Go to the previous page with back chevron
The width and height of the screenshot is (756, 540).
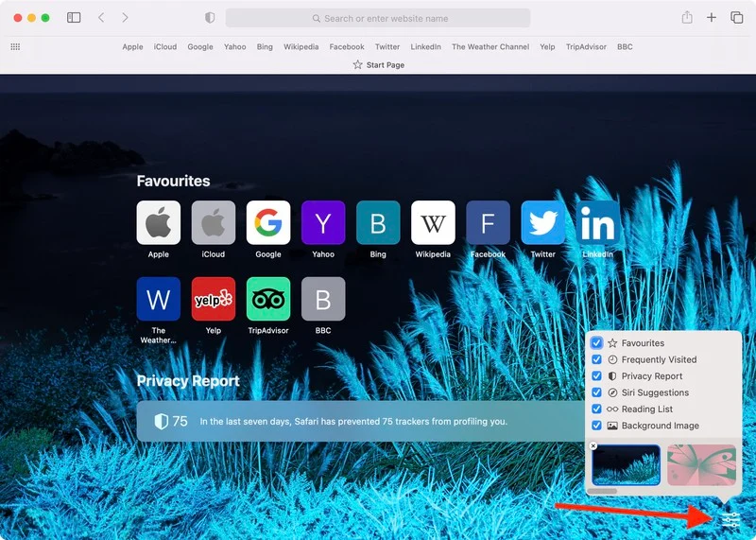tap(101, 18)
